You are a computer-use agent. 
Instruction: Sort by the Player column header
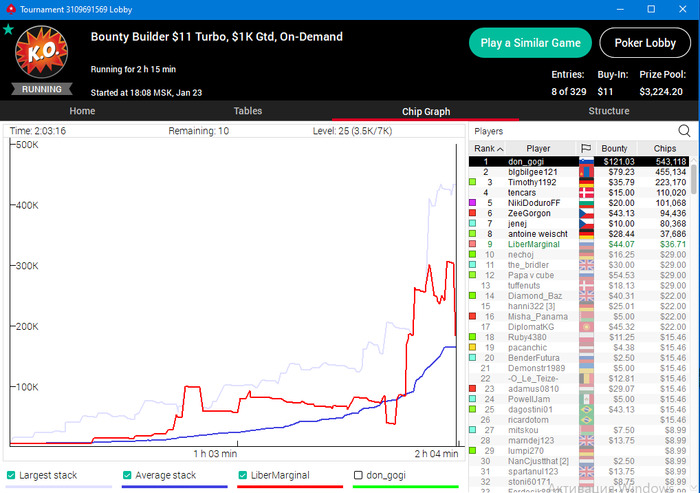point(538,148)
